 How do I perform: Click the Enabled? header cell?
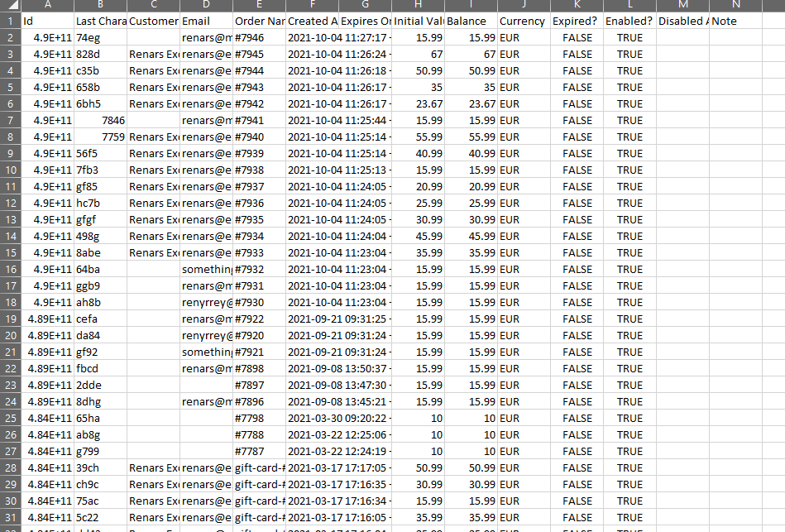tap(628, 22)
